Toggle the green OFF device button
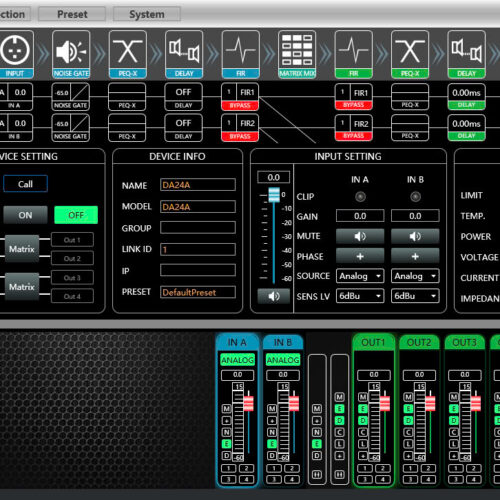 [x=76, y=215]
